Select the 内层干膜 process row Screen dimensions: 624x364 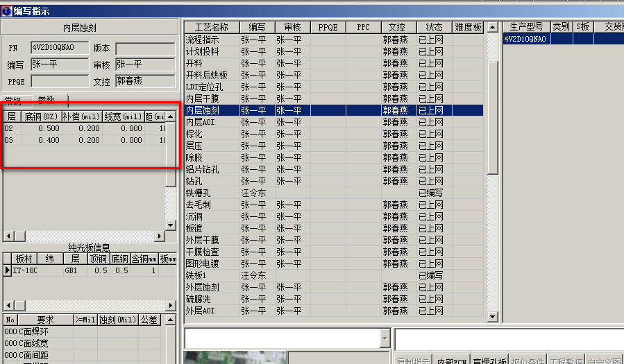coord(334,98)
